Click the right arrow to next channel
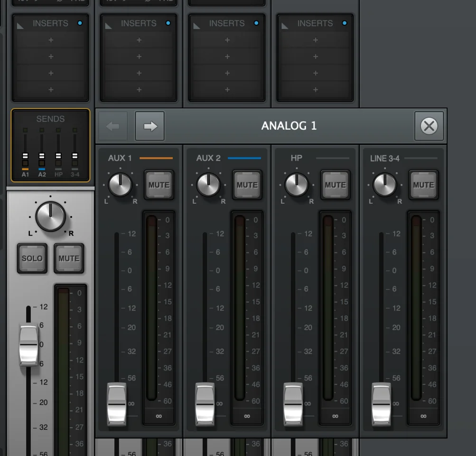The height and width of the screenshot is (456, 476). 150,126
